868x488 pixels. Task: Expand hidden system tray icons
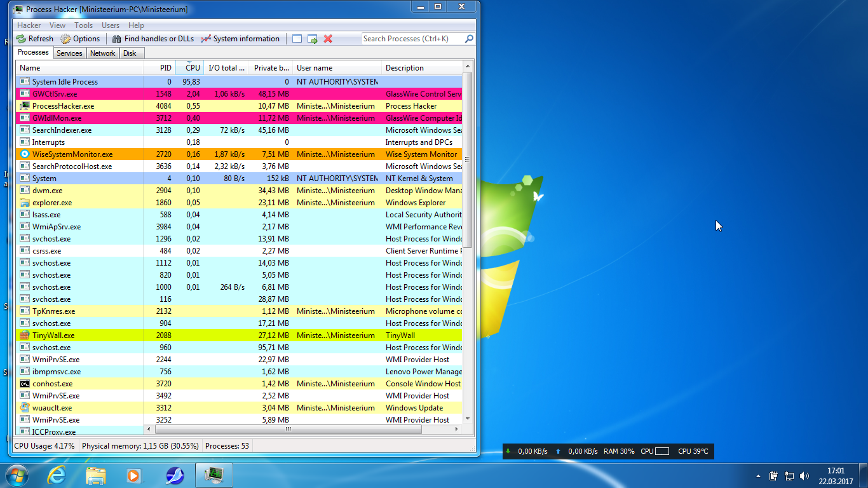point(758,475)
